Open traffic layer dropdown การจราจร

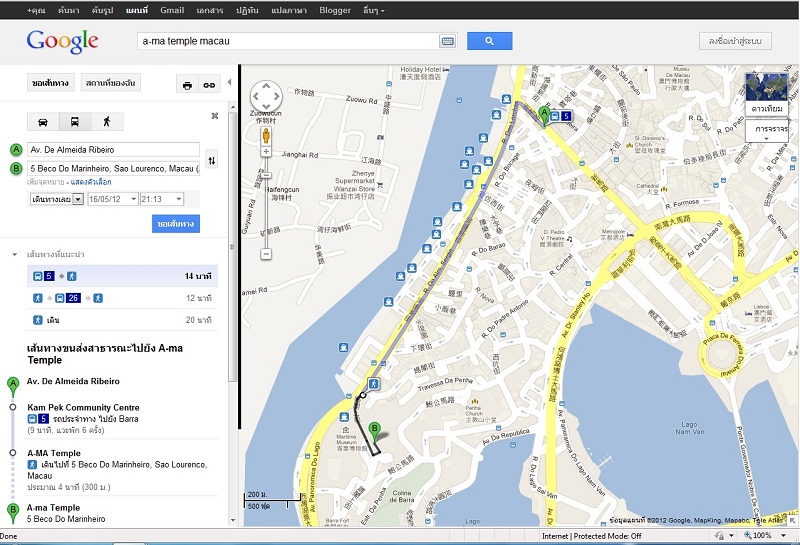767,131
